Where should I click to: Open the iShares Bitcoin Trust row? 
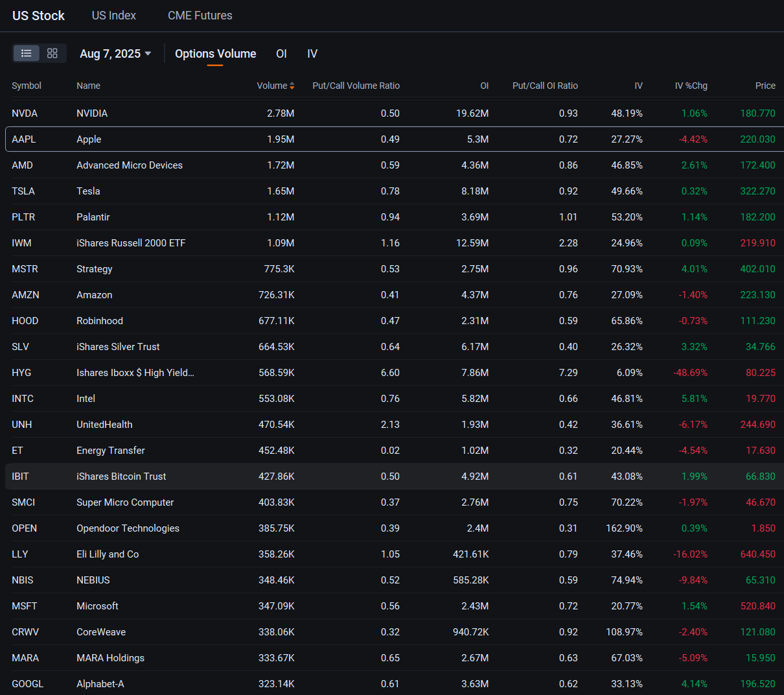tap(394, 477)
